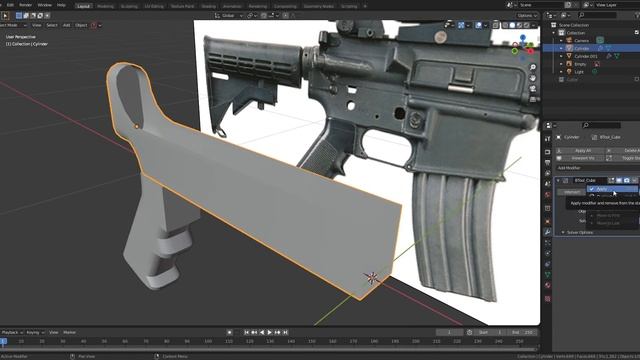Toggle BTool_Cube modifier show in render
640x360 pixels.
[x=627, y=180]
